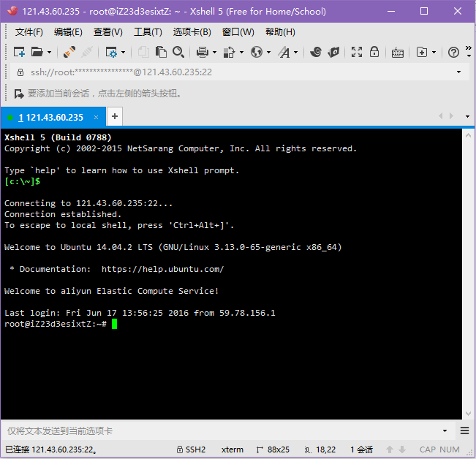
Task: Click the 已连接 121.43.60.235:22 status text
Action: 51,449
